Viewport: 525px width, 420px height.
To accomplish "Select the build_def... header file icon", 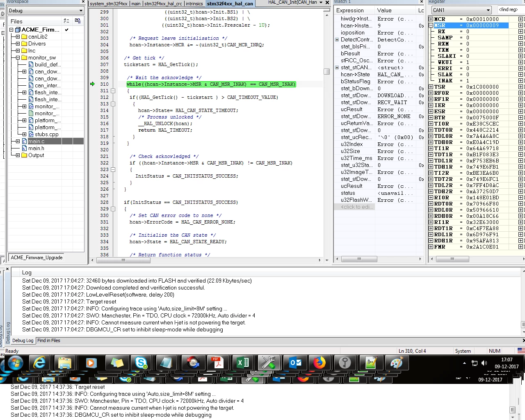I will click(x=31, y=64).
